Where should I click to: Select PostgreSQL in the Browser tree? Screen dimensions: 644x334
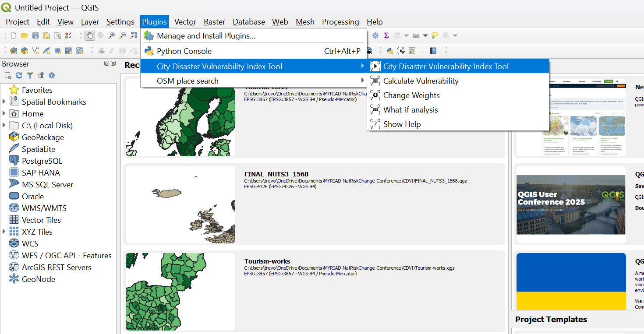pos(42,161)
